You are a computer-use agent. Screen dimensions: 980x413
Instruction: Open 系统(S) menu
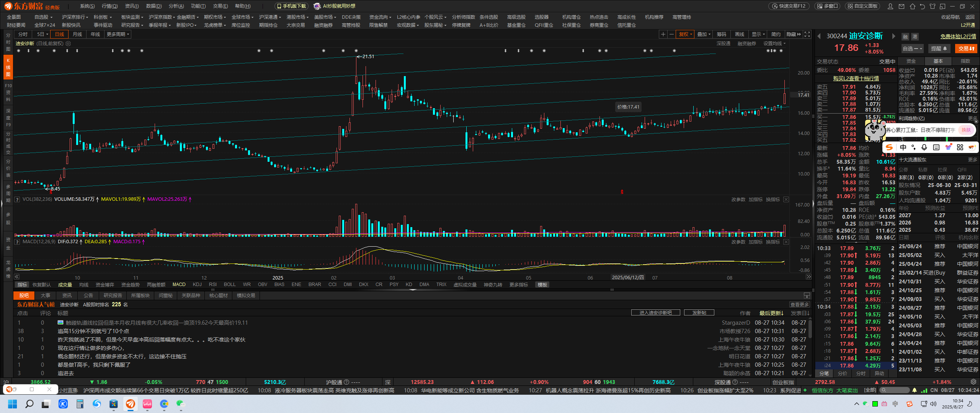click(87, 6)
